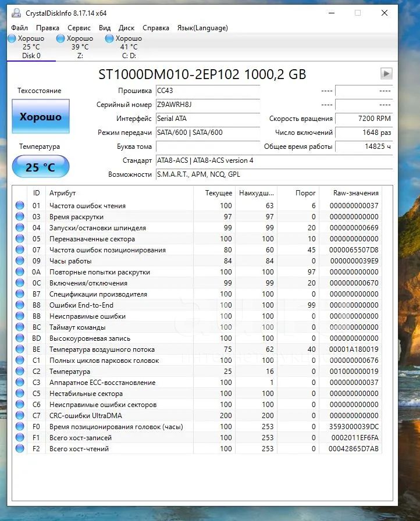This screenshot has width=420, height=521.
Task: Click status circle of attribute B7 row
Action: coord(20,294)
